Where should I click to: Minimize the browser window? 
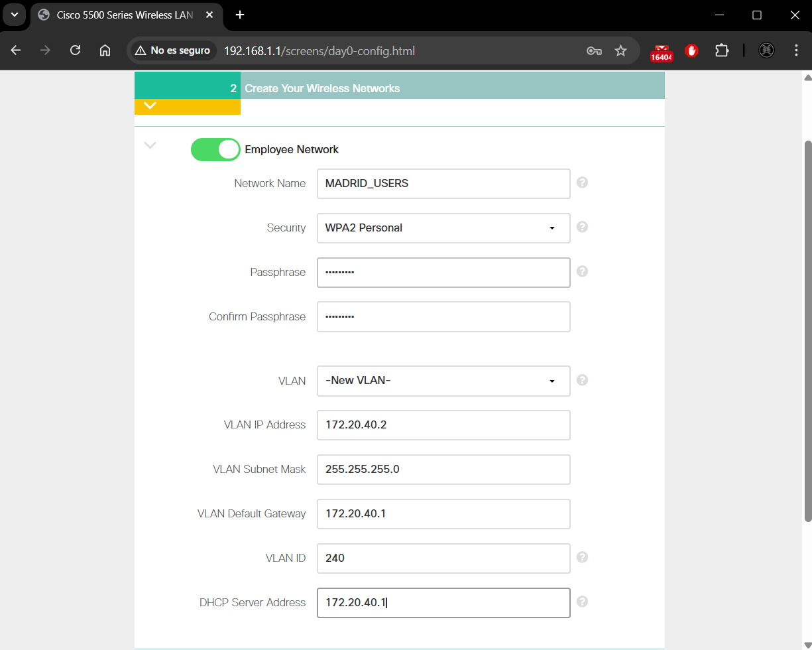pos(719,15)
